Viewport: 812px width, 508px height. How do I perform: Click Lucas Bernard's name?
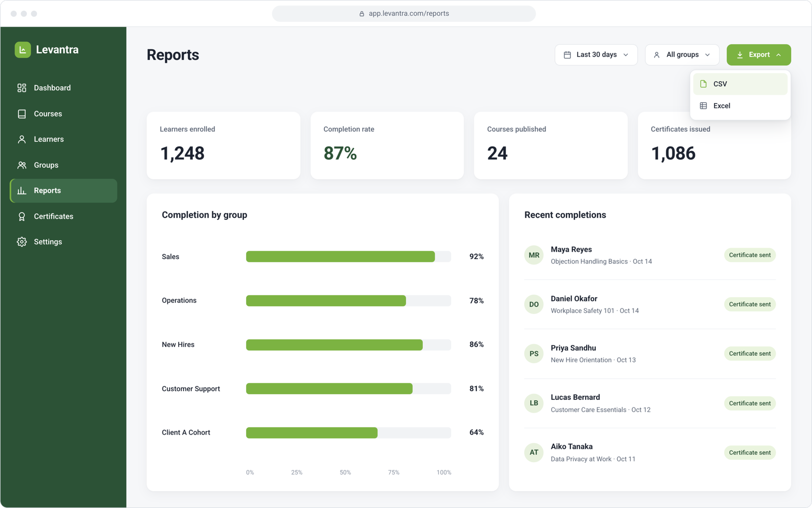coord(576,397)
